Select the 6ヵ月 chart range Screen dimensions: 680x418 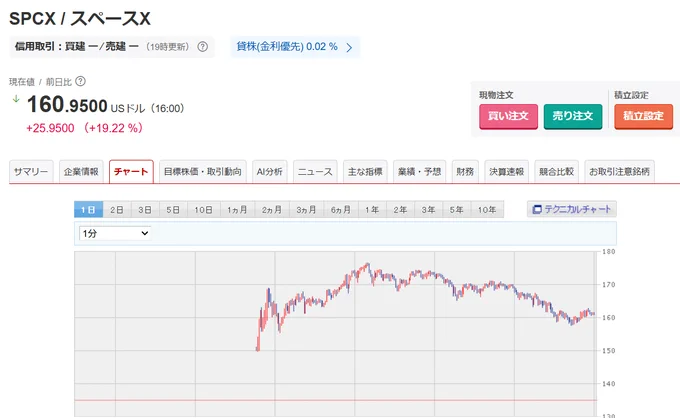pyautogui.click(x=341, y=209)
